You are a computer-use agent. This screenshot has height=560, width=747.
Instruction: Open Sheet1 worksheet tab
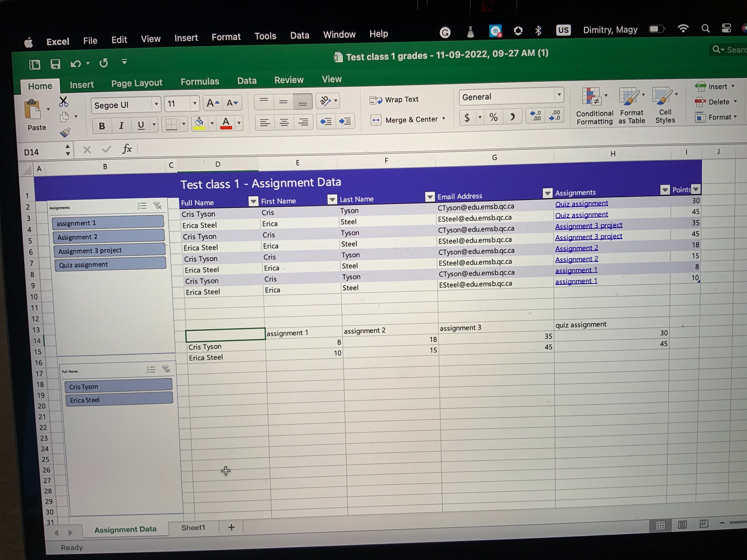click(x=193, y=527)
